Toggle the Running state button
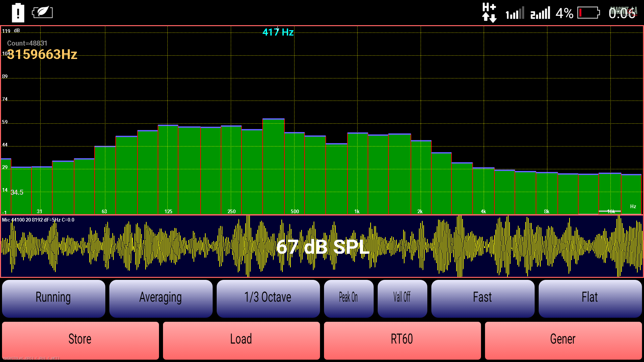 coord(54,298)
